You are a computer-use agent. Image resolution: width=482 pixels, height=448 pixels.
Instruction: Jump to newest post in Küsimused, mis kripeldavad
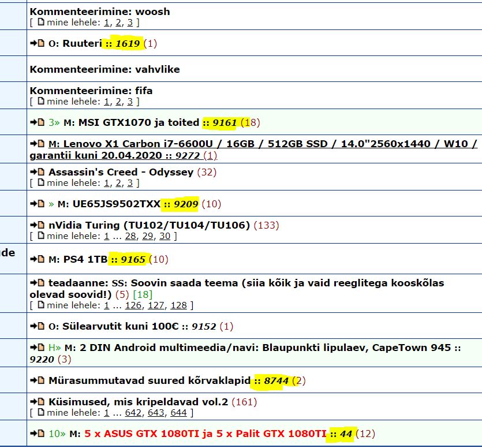click(38, 402)
